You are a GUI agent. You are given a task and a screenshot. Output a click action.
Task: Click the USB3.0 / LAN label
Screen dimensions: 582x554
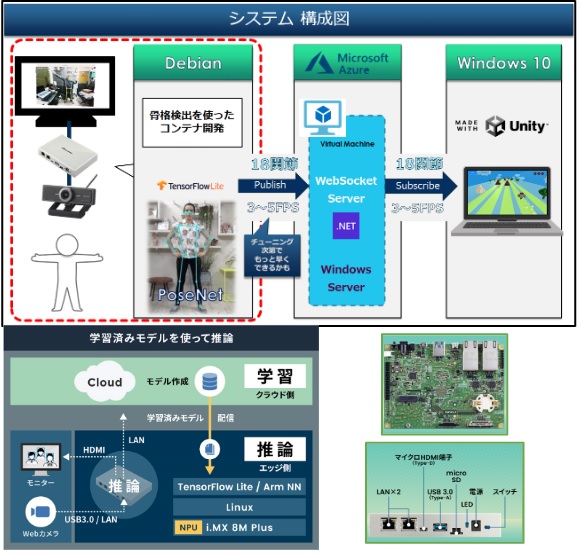[x=91, y=519]
